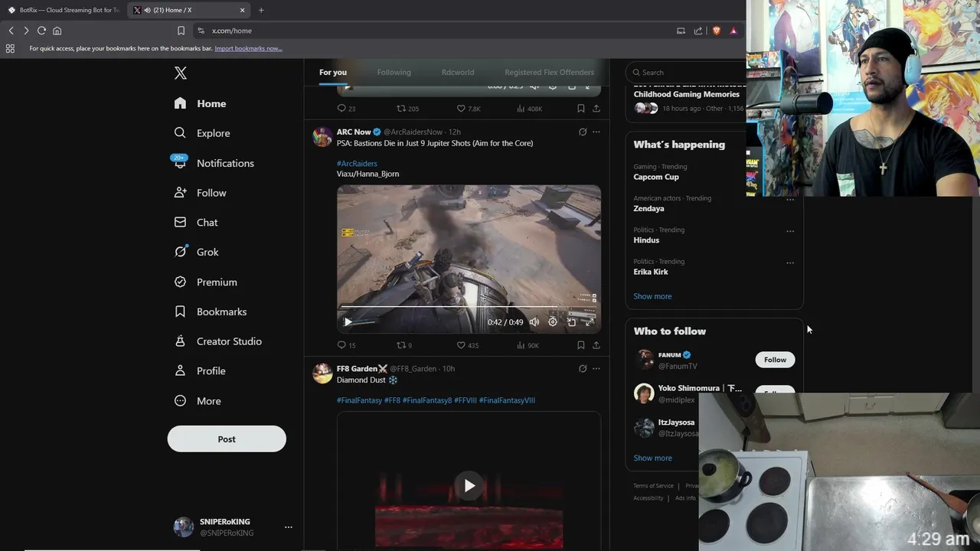Like the ARC Now post
This screenshot has height=551, width=980.
pyautogui.click(x=461, y=345)
